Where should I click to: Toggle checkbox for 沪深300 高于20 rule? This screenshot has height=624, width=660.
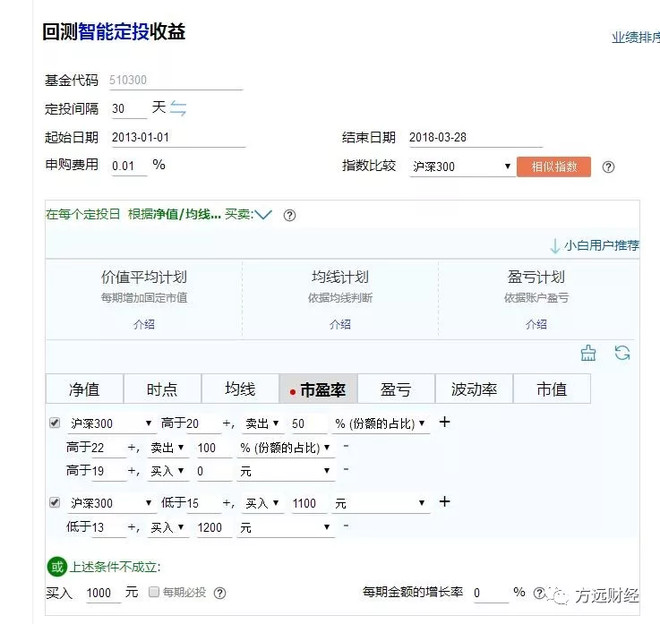coord(55,423)
